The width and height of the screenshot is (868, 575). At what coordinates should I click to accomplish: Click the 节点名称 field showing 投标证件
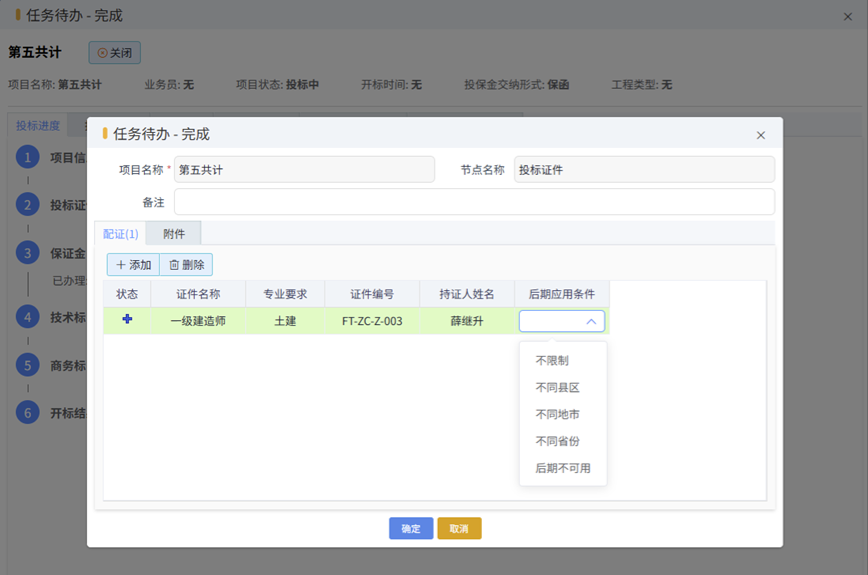click(x=644, y=170)
